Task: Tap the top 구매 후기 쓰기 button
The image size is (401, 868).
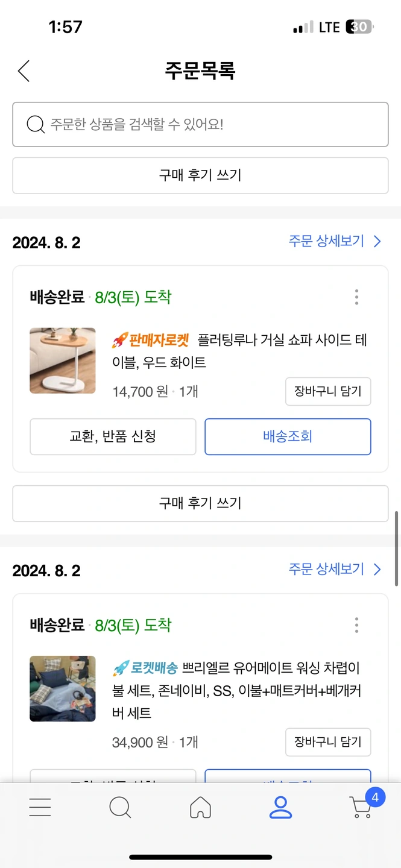Action: point(200,175)
